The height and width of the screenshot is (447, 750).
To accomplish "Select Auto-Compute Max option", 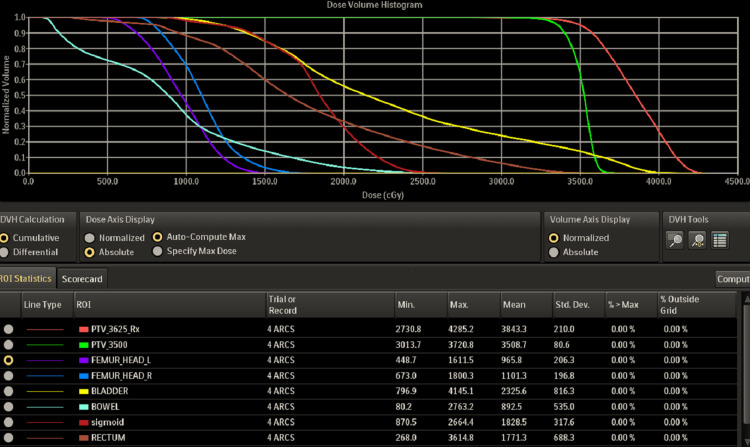I will [157, 237].
